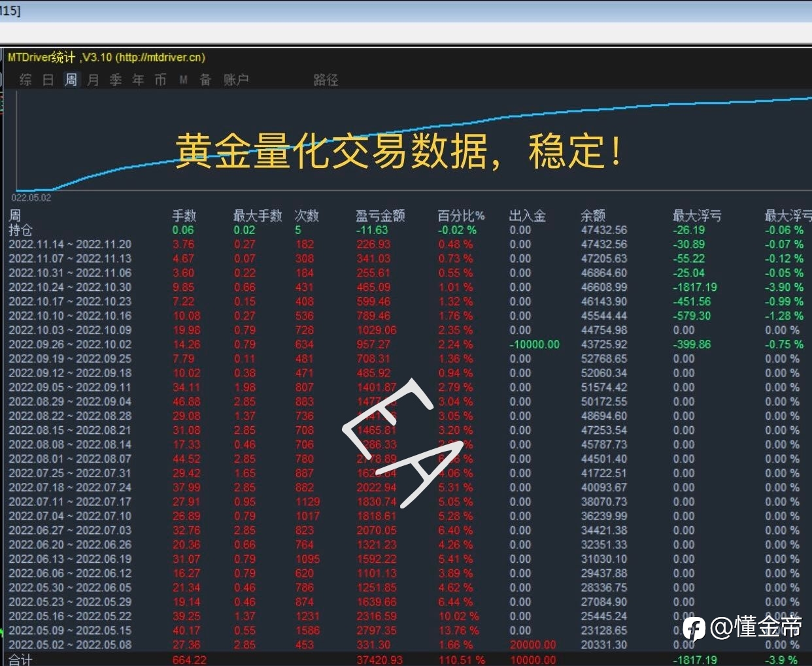Click the Facebook icon in the watermark
812x666 pixels.
[x=694, y=629]
